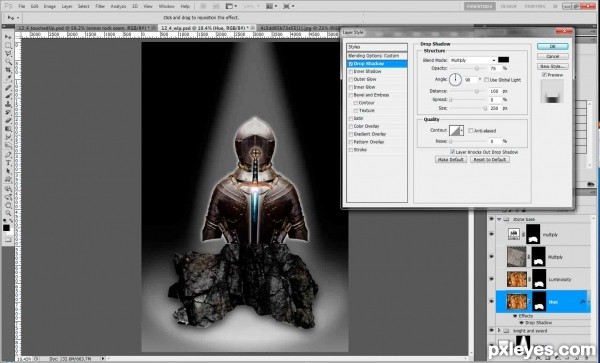
Task: Click the New Style button
Action: tap(553, 67)
